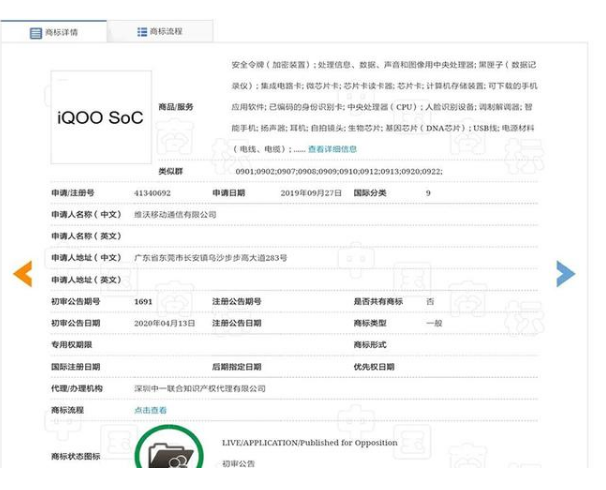Click the 国际注册日期 label
This screenshot has width=606, height=490.
76,367
